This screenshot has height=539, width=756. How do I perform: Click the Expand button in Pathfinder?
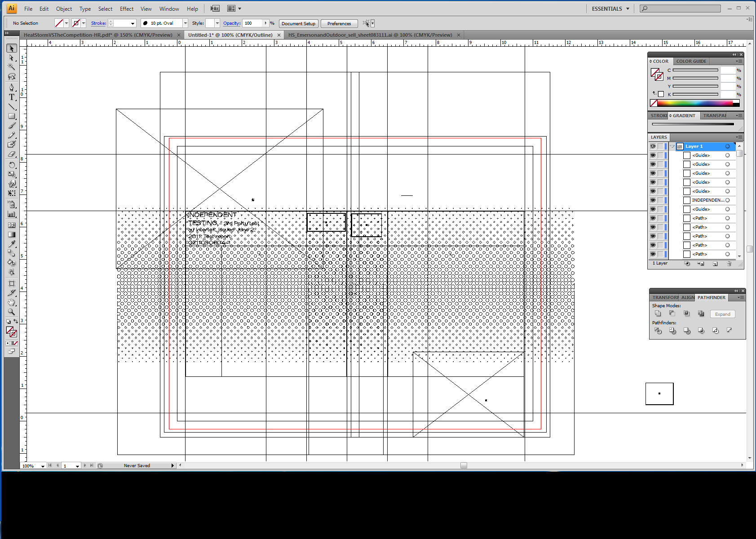(723, 314)
